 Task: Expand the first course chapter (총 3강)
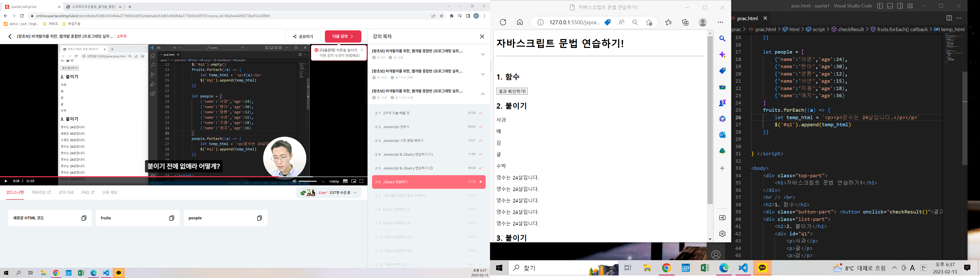point(483,54)
